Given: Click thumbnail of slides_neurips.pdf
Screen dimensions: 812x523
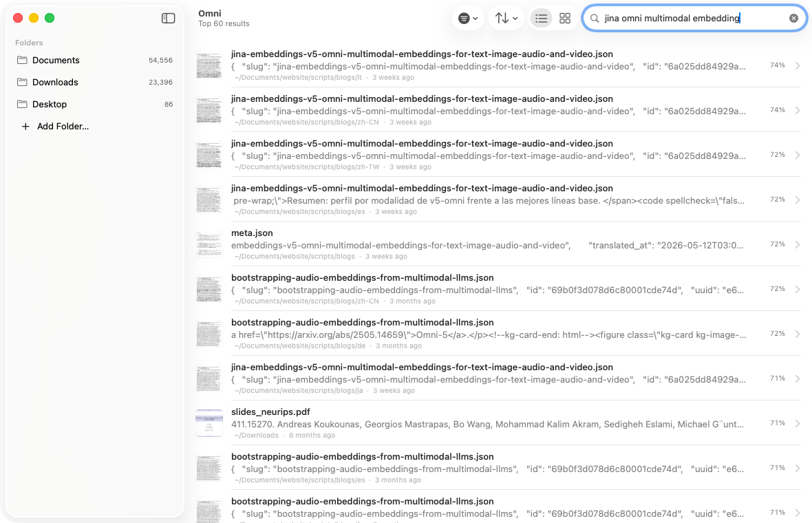Looking at the screenshot, I should coord(209,423).
